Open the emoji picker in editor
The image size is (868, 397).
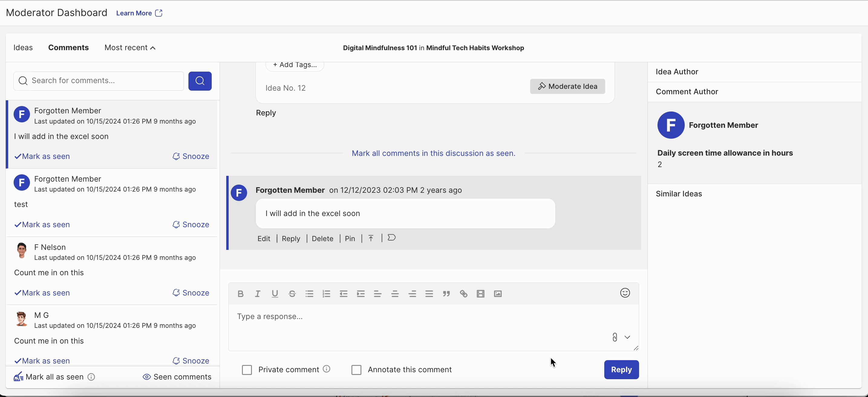[x=625, y=293]
